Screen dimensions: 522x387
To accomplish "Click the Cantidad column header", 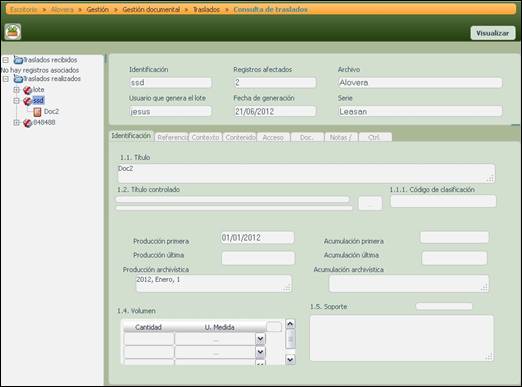I will point(149,327).
